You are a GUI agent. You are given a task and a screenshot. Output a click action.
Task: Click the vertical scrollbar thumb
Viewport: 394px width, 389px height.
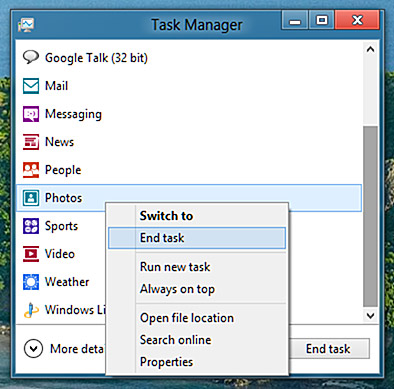pos(370,216)
